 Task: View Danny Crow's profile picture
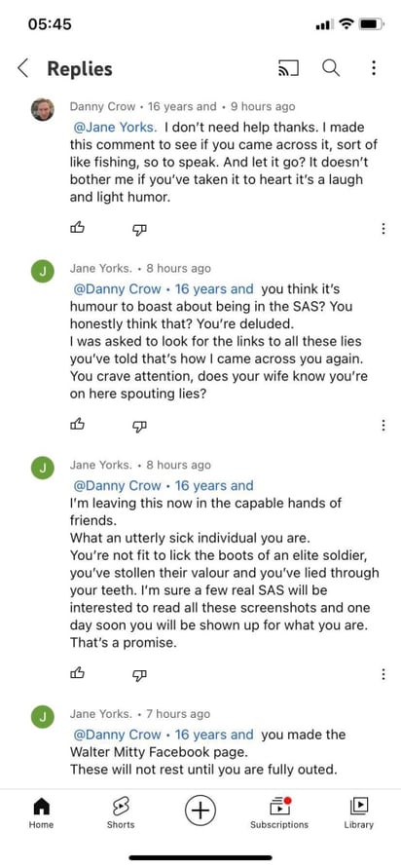coord(43,109)
